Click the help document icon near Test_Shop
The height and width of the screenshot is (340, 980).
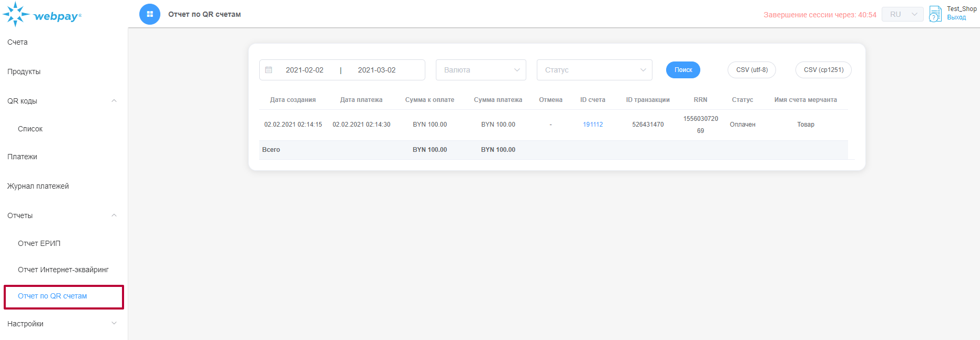pyautogui.click(x=935, y=14)
